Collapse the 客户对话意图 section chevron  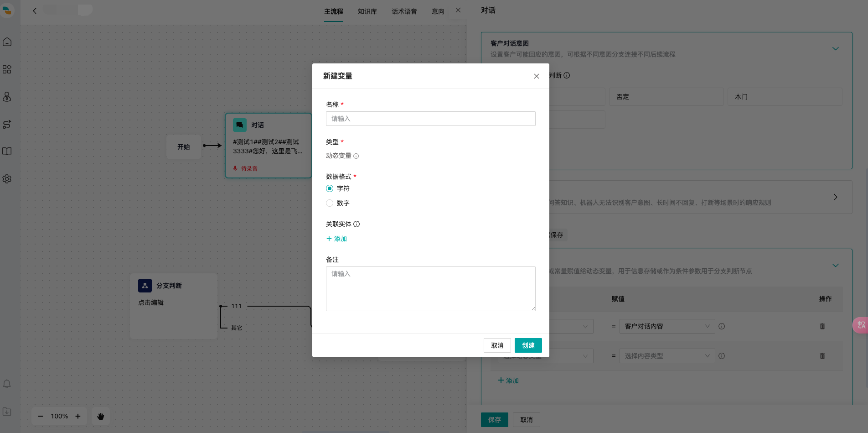pyautogui.click(x=836, y=49)
